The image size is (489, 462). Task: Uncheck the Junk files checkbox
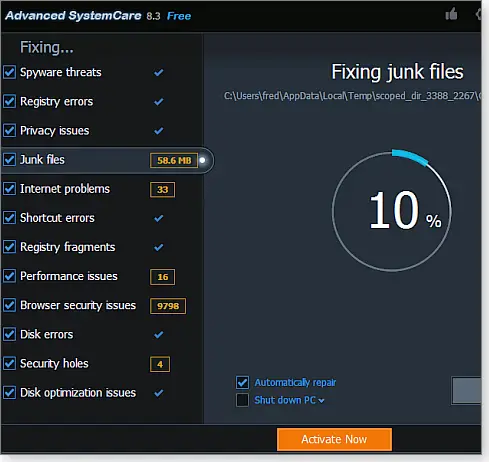click(9, 159)
